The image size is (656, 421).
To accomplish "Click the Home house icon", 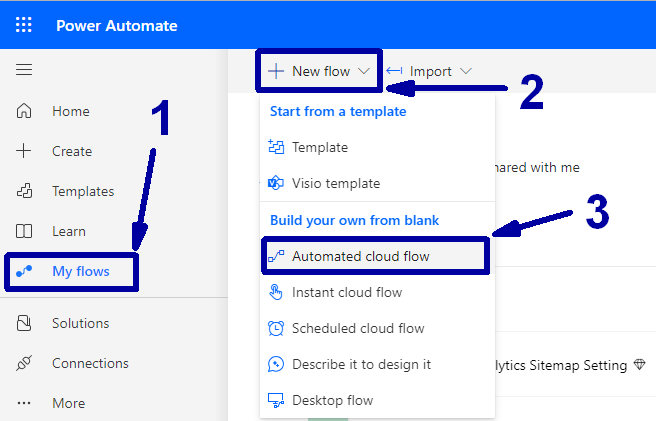I will (x=24, y=111).
